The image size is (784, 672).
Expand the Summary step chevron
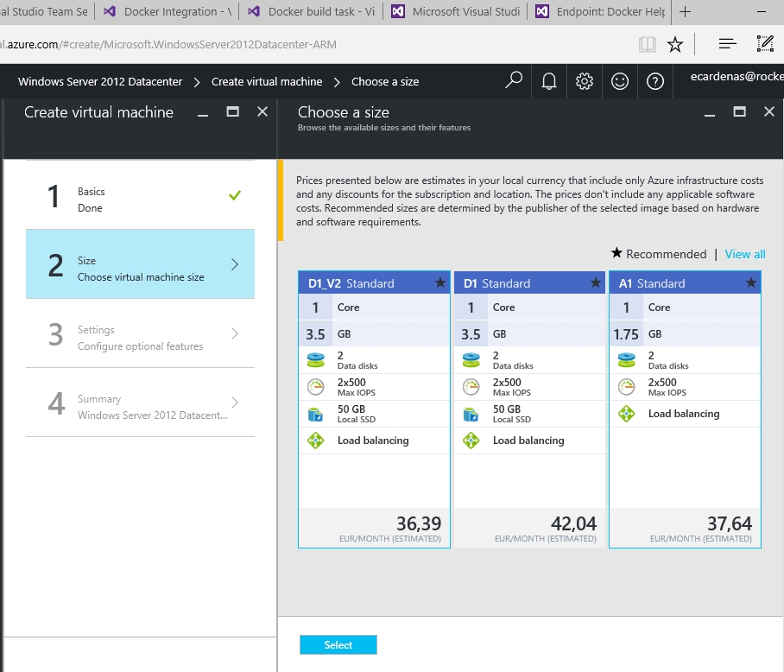235,403
